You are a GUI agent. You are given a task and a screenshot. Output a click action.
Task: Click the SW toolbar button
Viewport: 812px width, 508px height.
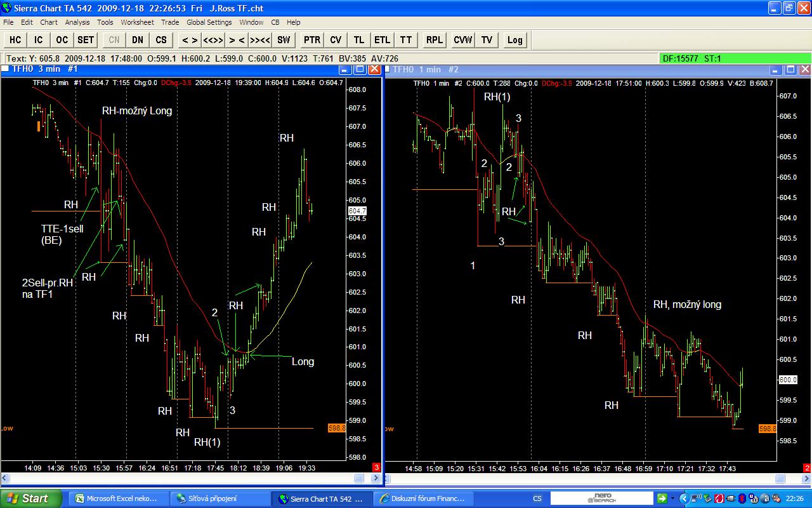tap(284, 40)
